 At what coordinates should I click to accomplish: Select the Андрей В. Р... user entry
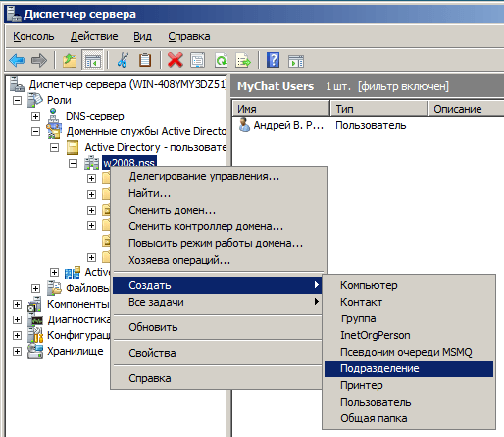coord(281,125)
